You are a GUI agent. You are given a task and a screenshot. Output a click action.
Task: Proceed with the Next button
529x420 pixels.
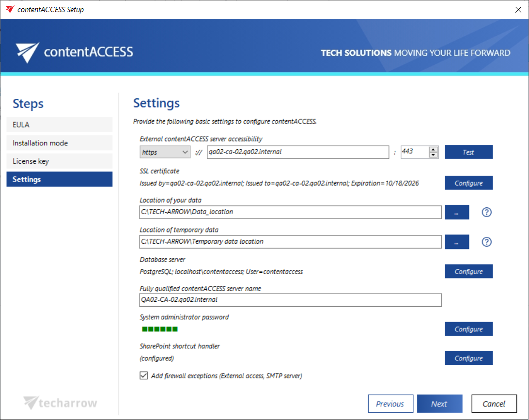[x=439, y=404]
